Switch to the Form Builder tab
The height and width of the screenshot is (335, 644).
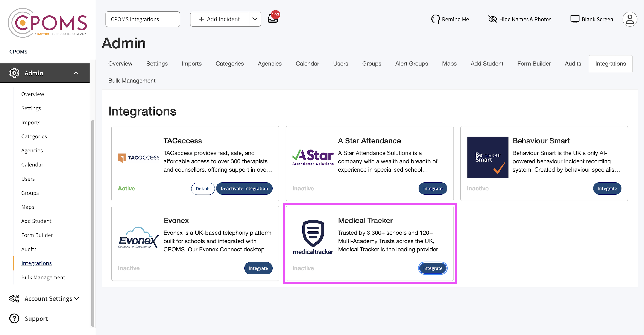pyautogui.click(x=534, y=64)
